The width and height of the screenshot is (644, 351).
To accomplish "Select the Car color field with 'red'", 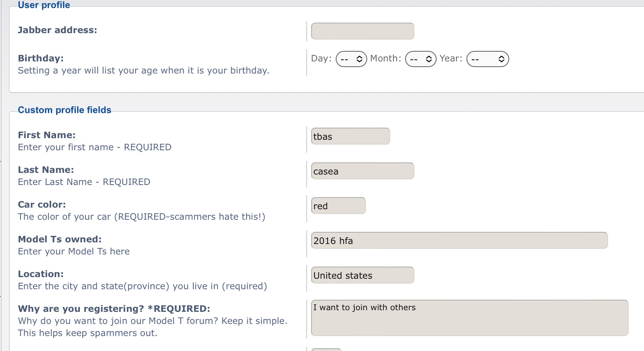I will pyautogui.click(x=338, y=206).
